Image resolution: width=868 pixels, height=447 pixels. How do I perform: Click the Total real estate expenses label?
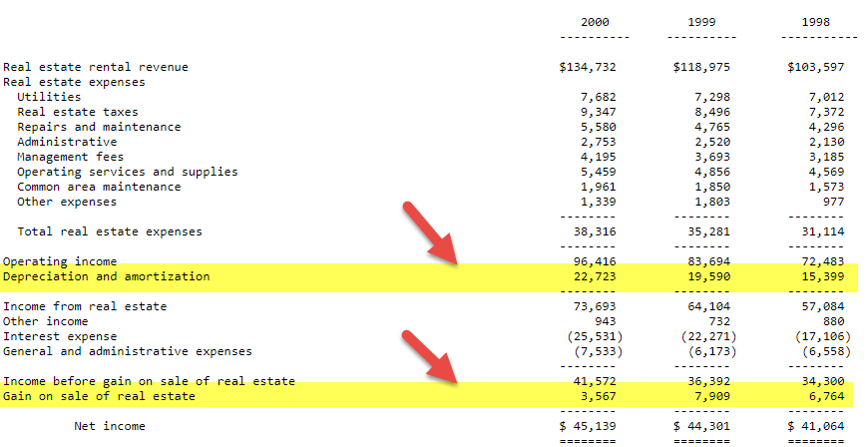click(x=110, y=231)
